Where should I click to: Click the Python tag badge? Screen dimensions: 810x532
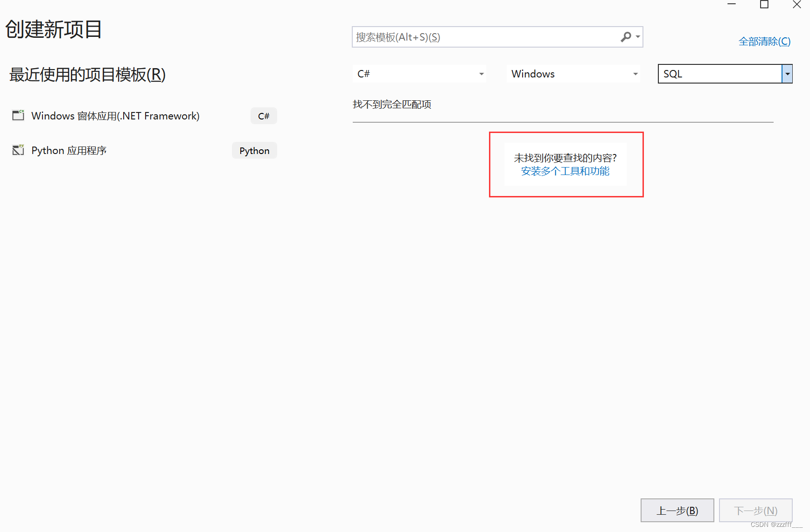[x=254, y=150]
